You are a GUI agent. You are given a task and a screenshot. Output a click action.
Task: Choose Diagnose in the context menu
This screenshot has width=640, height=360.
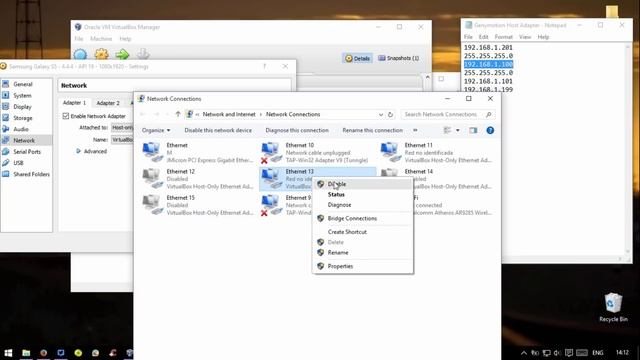pyautogui.click(x=339, y=205)
